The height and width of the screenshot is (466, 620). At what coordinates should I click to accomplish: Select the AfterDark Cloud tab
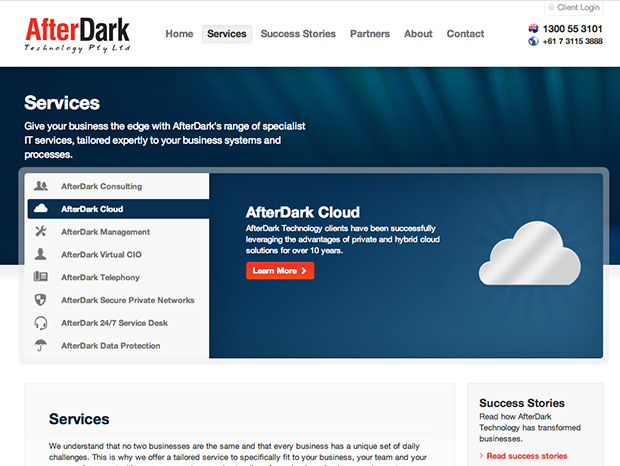(x=119, y=209)
